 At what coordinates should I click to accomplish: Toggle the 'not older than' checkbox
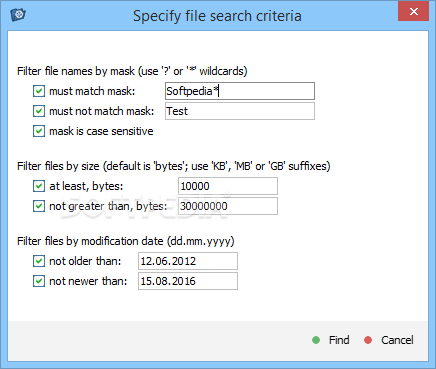click(x=39, y=261)
